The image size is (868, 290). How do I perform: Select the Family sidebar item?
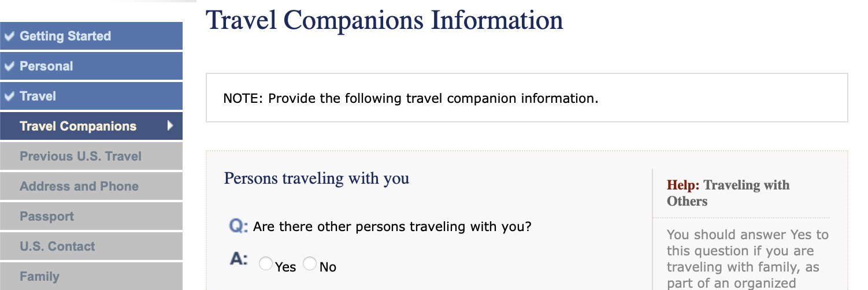(91, 276)
